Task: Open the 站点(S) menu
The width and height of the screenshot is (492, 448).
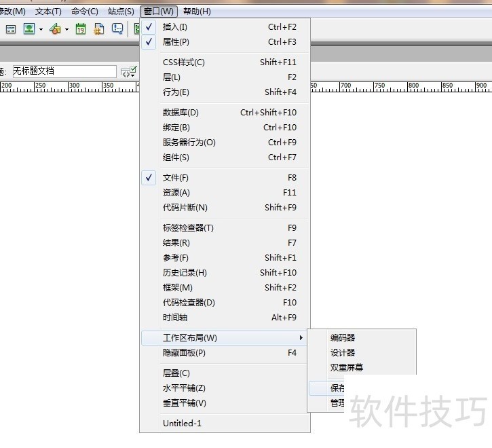Action: tap(121, 12)
